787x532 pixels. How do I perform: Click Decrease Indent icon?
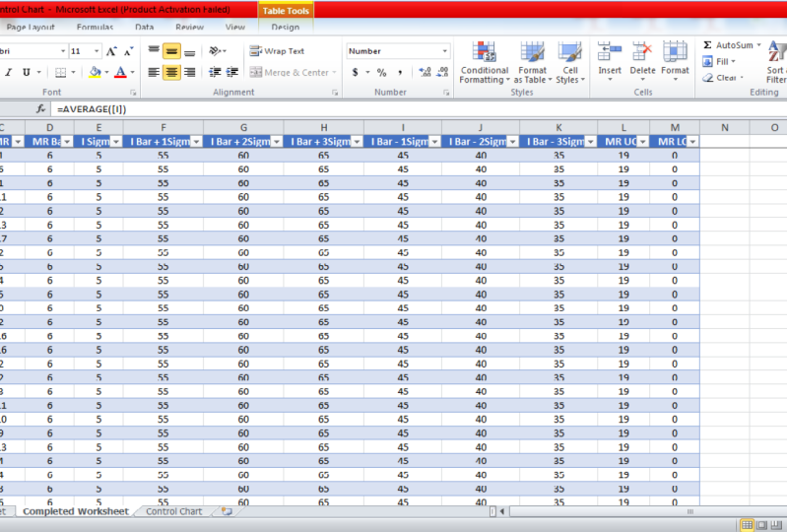215,72
